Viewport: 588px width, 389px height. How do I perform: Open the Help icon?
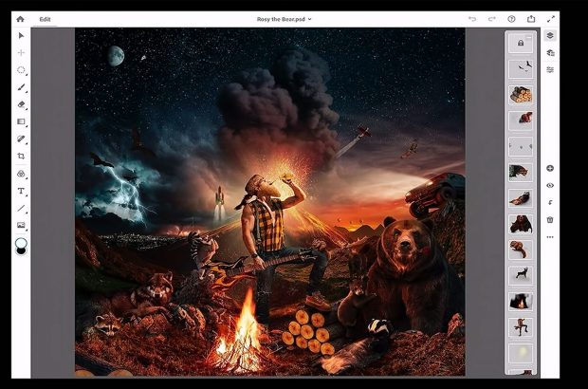[511, 19]
